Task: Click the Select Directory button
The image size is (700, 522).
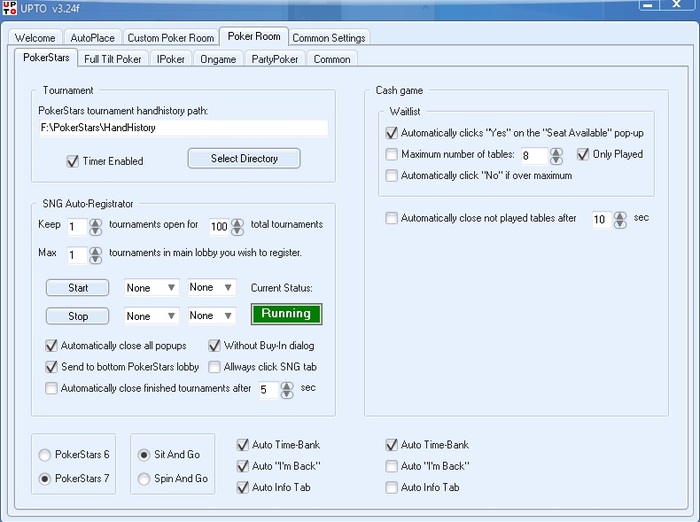Action: 244,159
